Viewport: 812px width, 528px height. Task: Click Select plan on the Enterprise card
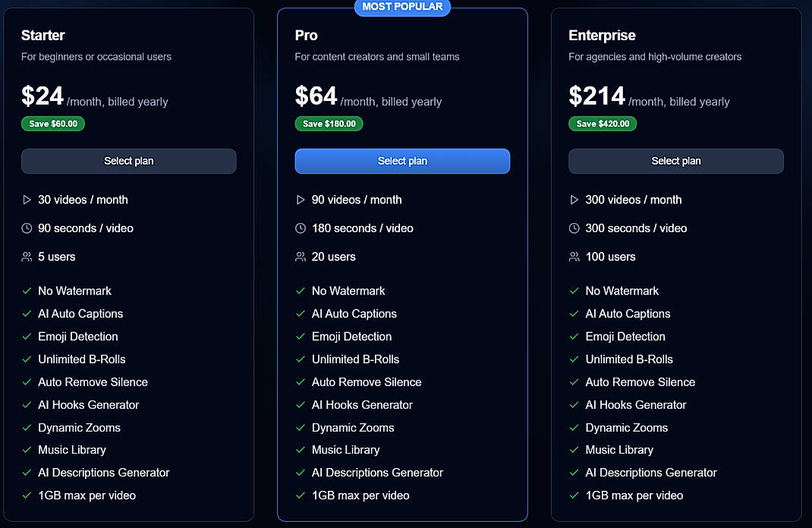point(675,161)
